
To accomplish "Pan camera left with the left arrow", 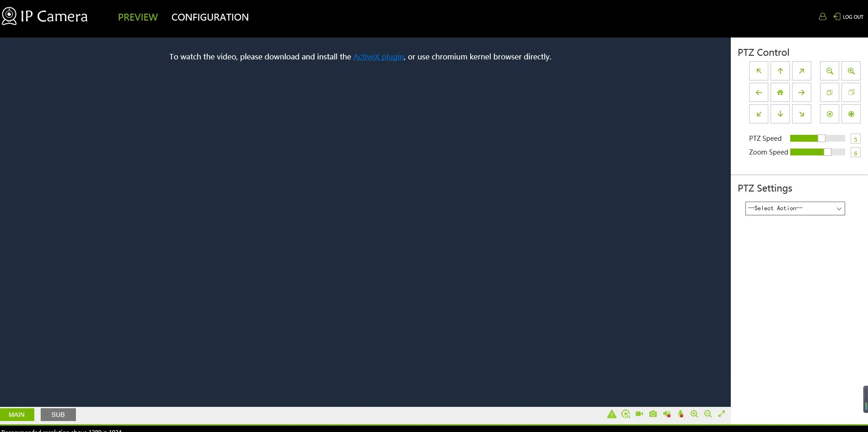I will pyautogui.click(x=759, y=92).
